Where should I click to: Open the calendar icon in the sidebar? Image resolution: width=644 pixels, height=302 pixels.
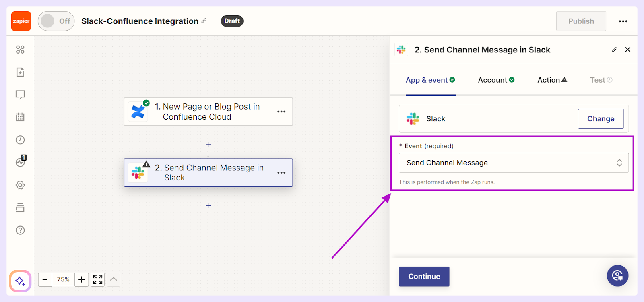(20, 117)
